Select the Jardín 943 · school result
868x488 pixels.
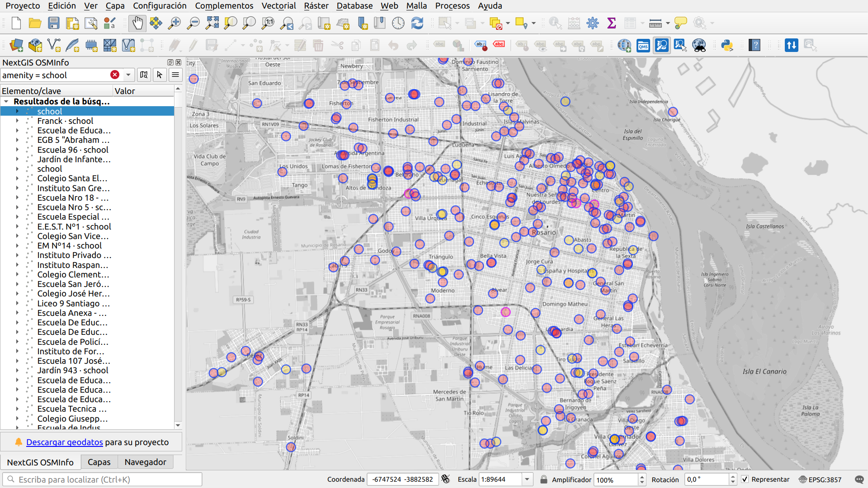pos(73,371)
